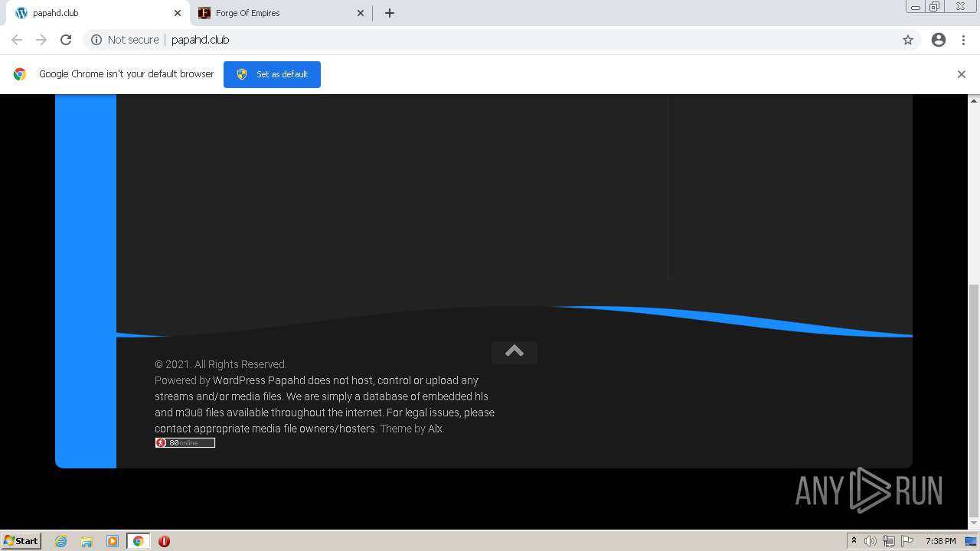The height and width of the screenshot is (551, 980).
Task: Click the scrollbar down arrow
Action: point(974,522)
